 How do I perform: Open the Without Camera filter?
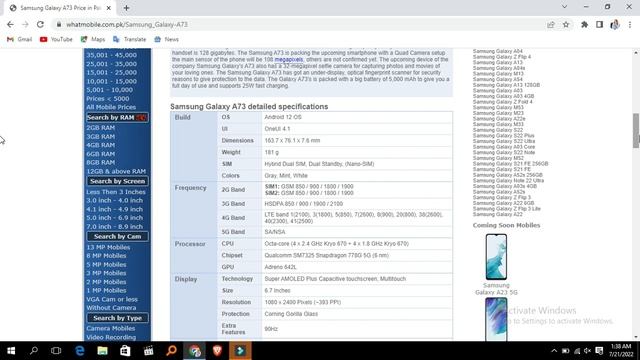[x=111, y=308]
